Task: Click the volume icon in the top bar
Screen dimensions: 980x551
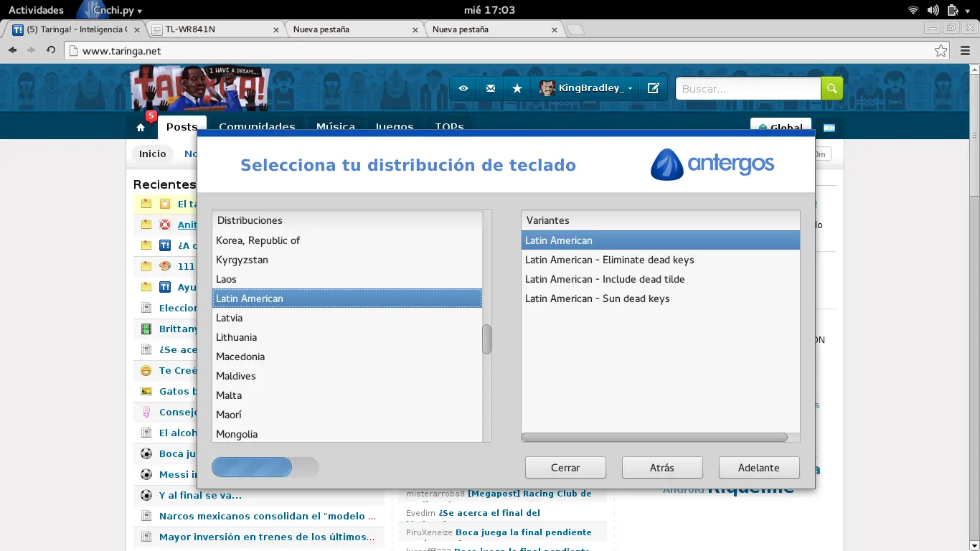Action: point(933,10)
